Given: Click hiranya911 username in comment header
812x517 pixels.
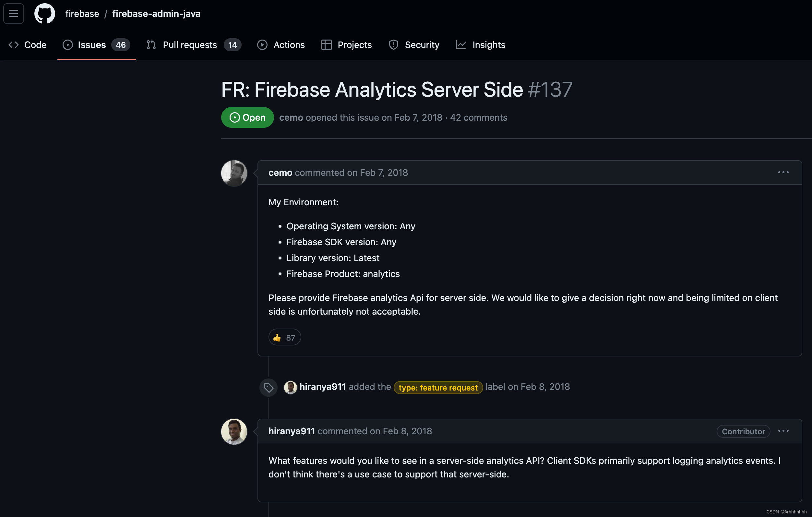Looking at the screenshot, I should pyautogui.click(x=292, y=431).
